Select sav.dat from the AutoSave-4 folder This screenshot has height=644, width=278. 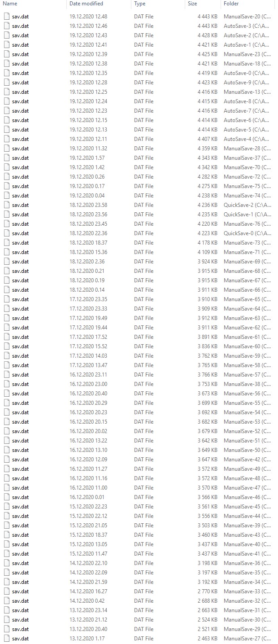tap(139, 139)
